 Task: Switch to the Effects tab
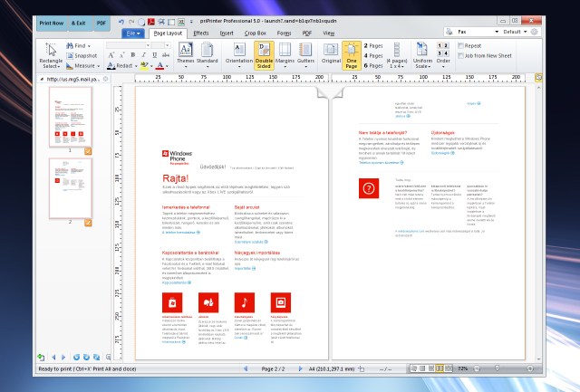pyautogui.click(x=200, y=32)
